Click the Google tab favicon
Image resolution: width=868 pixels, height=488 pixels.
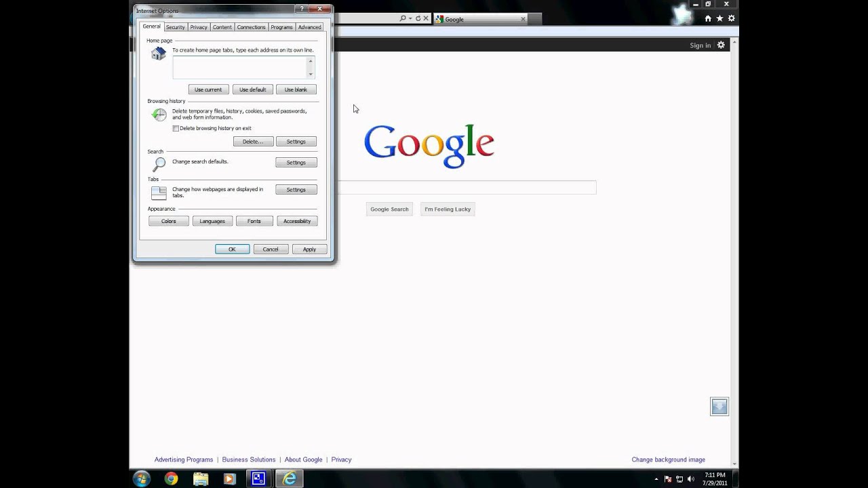point(439,19)
